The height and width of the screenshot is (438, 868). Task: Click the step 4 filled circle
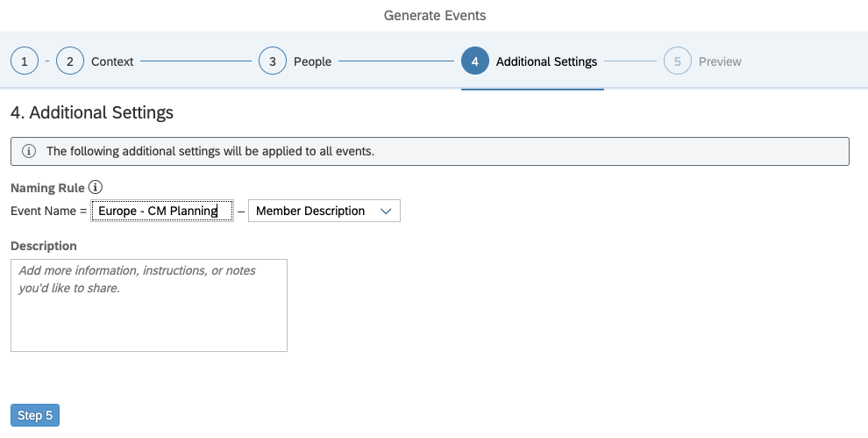(x=475, y=61)
